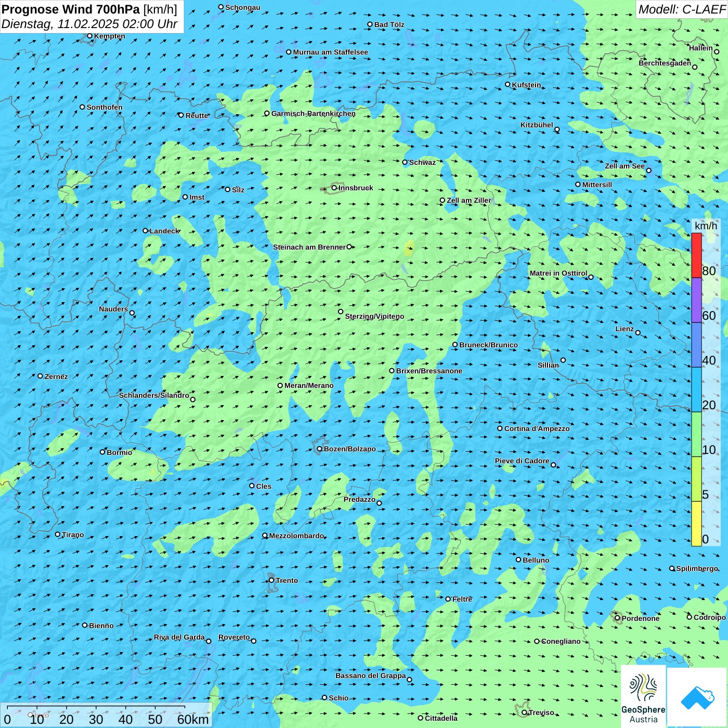Click the 'Modell: C-LAEF' label

[682, 9]
